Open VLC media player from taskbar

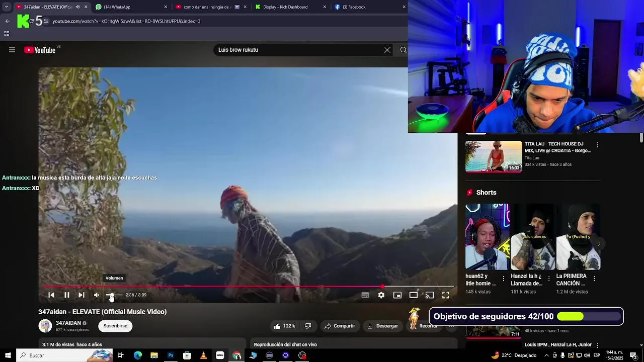coord(203,355)
